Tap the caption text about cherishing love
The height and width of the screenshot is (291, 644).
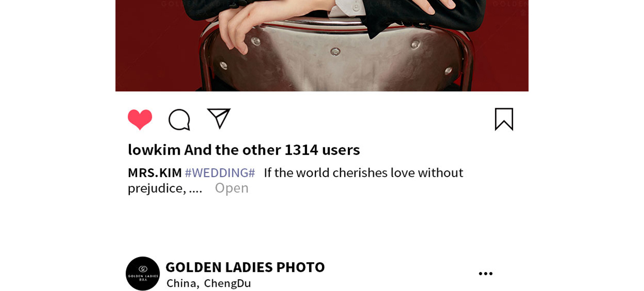(x=363, y=173)
